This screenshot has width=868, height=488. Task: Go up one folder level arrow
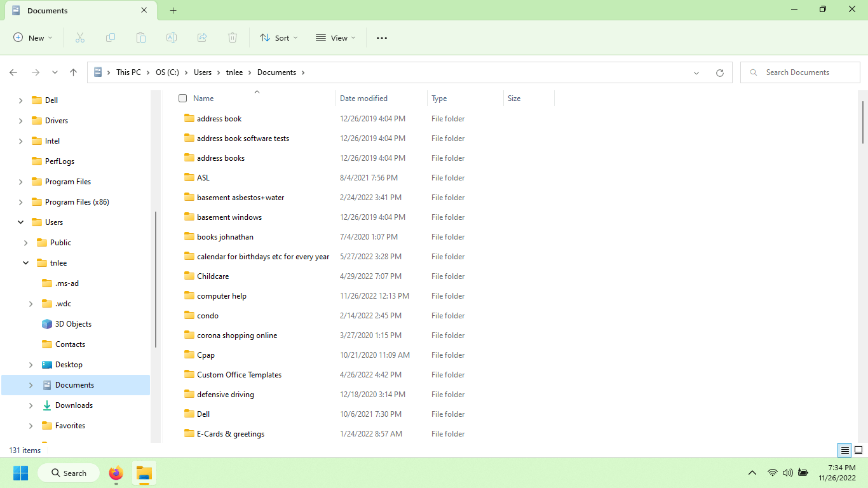[74, 72]
